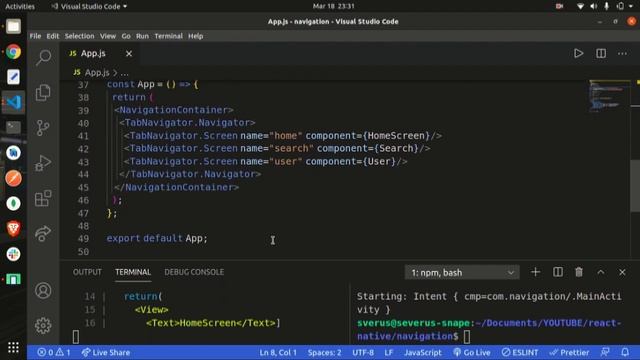Open the Help menu
640x360 pixels.
196,36
